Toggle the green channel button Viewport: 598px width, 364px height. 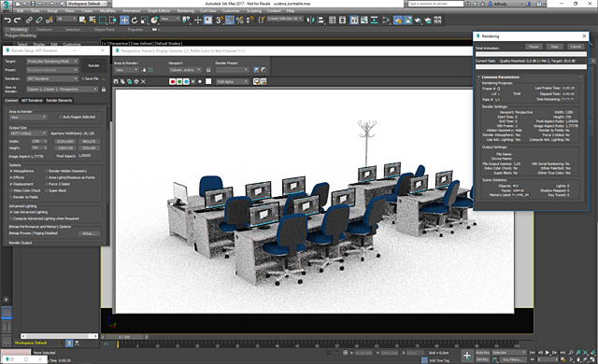point(179,81)
